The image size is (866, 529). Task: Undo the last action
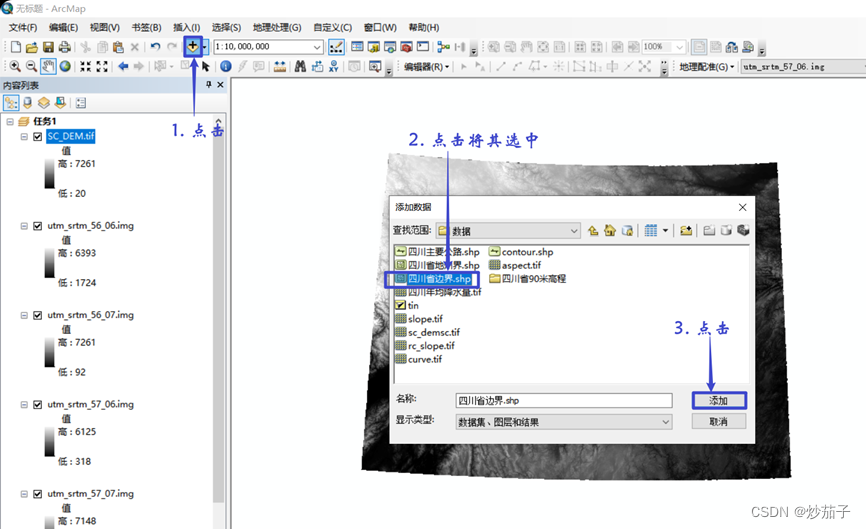(155, 47)
